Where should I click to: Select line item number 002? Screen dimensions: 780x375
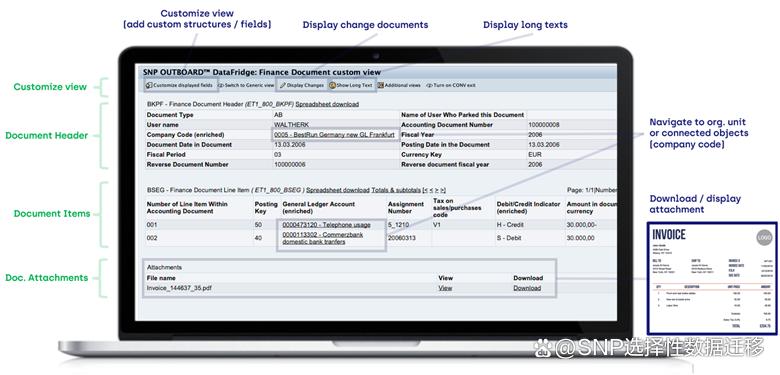tap(152, 238)
